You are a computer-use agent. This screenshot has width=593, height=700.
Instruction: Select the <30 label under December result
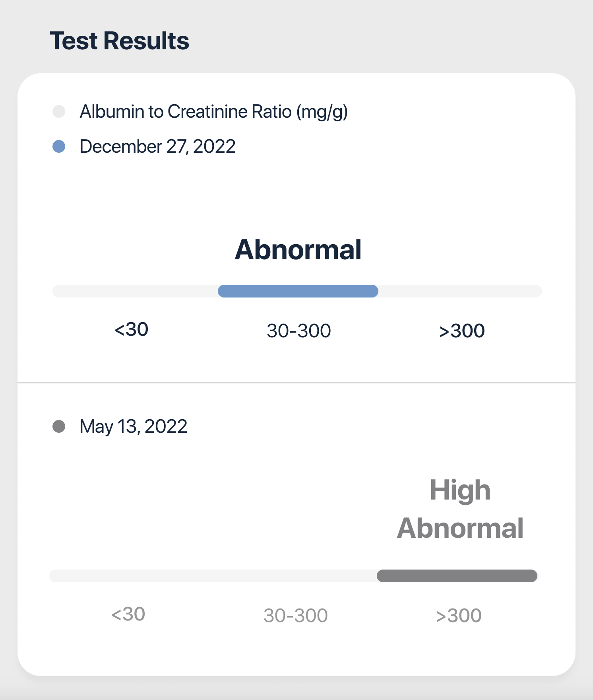(x=132, y=329)
